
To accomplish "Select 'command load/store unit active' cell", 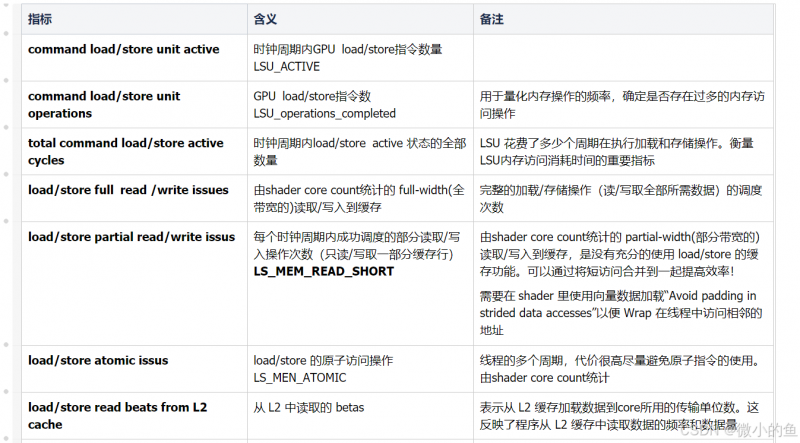I will point(134,58).
